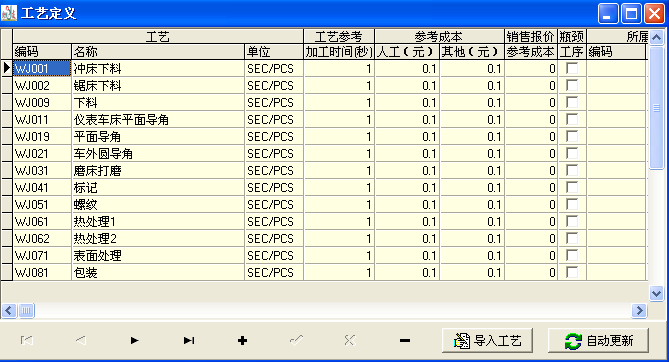669x362 pixels.
Task: Tick the 瓶颈工序 checkbox for WJ001
Action: pos(572,68)
